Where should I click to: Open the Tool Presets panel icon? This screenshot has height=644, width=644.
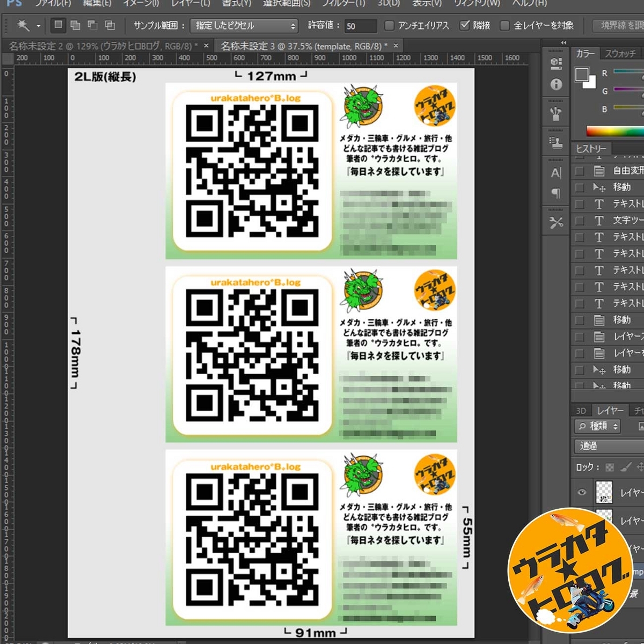[556, 223]
